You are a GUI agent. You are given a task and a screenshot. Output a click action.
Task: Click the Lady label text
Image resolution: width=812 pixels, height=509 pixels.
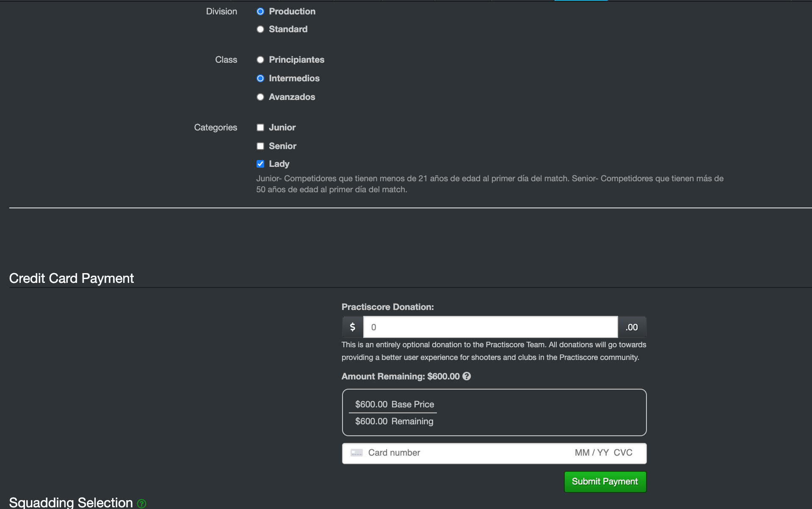point(279,164)
